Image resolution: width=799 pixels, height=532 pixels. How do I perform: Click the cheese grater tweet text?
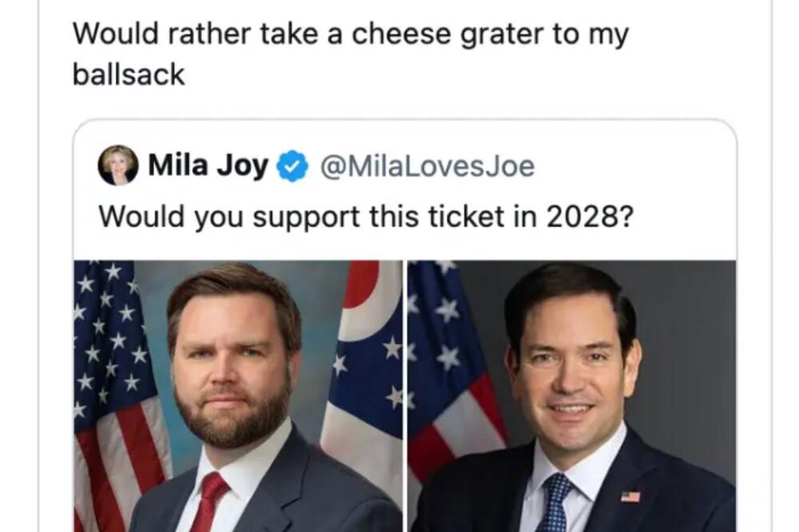351,54
